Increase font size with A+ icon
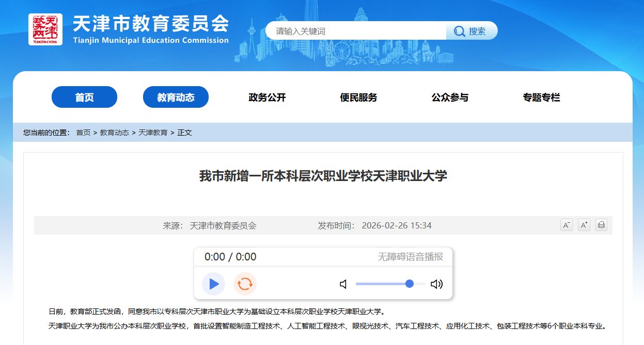644x345 pixels. [x=584, y=225]
